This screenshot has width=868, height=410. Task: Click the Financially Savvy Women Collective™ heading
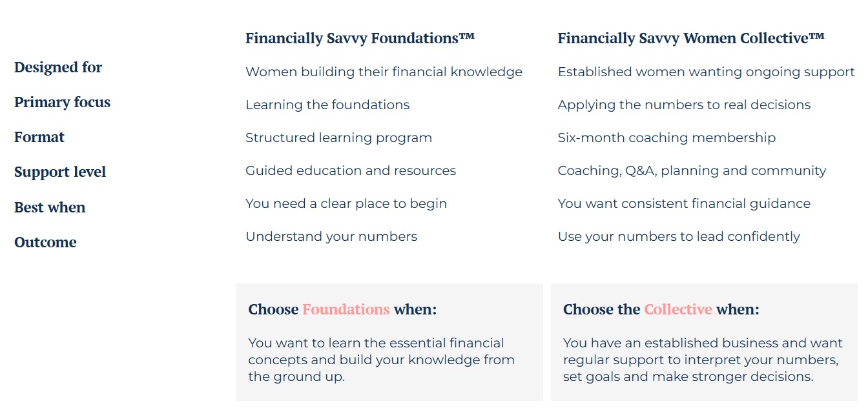click(x=691, y=38)
